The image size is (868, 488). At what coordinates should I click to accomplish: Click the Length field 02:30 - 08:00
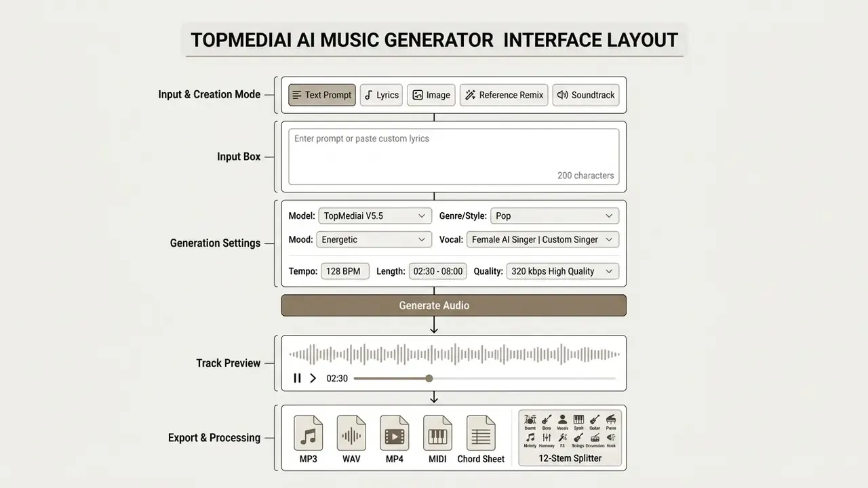tap(438, 271)
